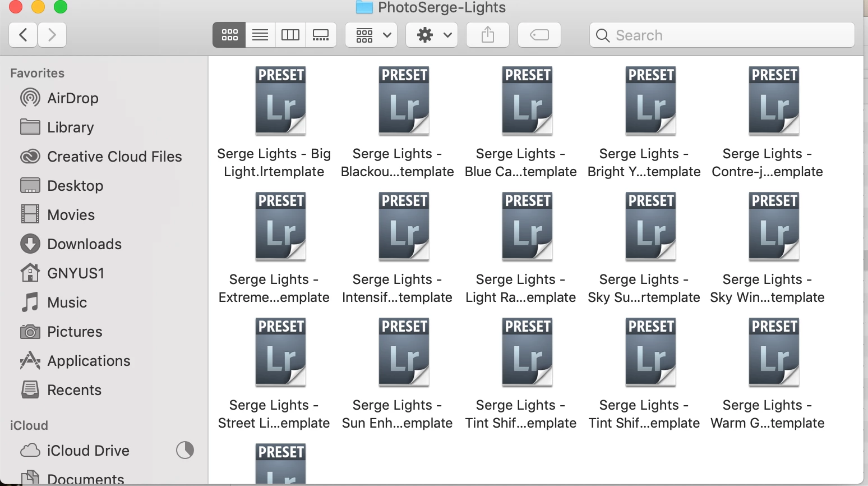This screenshot has height=486, width=868.
Task: Select the Serge Lights - Contre-j...emplate preset icon
Action: pos(774,100)
